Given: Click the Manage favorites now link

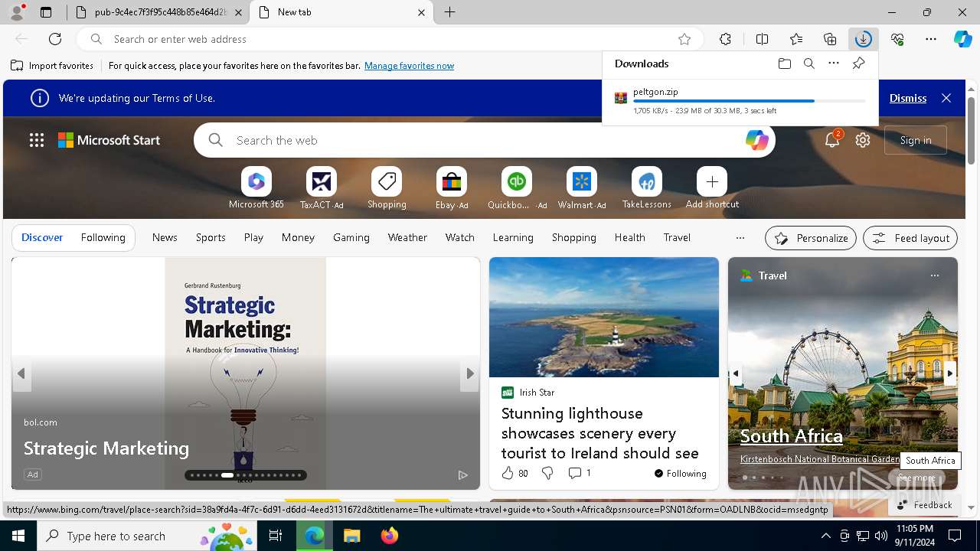Looking at the screenshot, I should [x=409, y=66].
